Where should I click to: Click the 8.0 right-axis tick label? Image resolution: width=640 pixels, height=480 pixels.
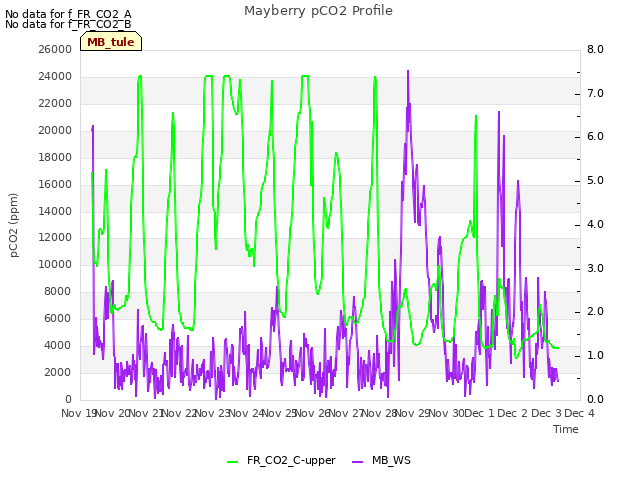click(x=595, y=49)
